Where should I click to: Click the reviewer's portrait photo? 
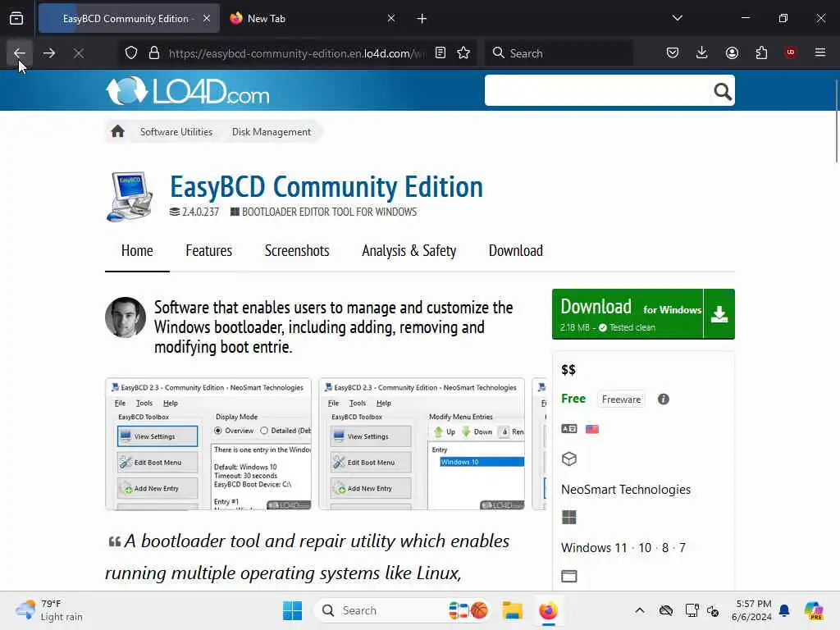click(126, 317)
